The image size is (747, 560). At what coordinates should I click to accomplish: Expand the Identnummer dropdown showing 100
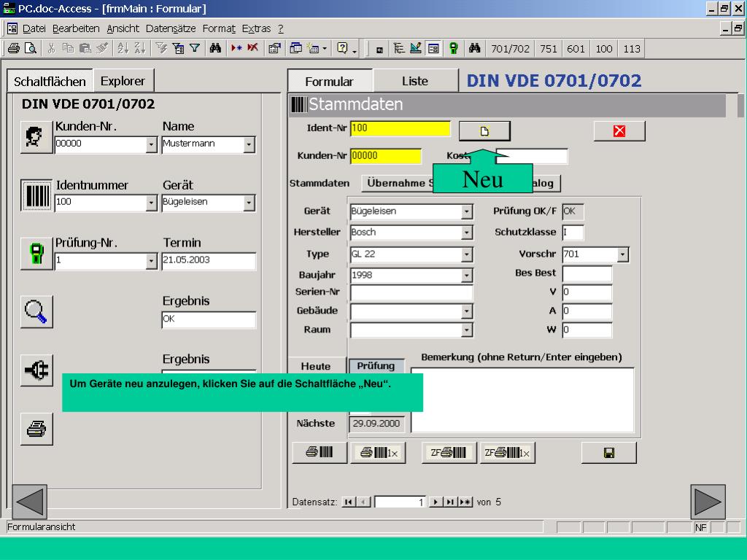pos(152,203)
